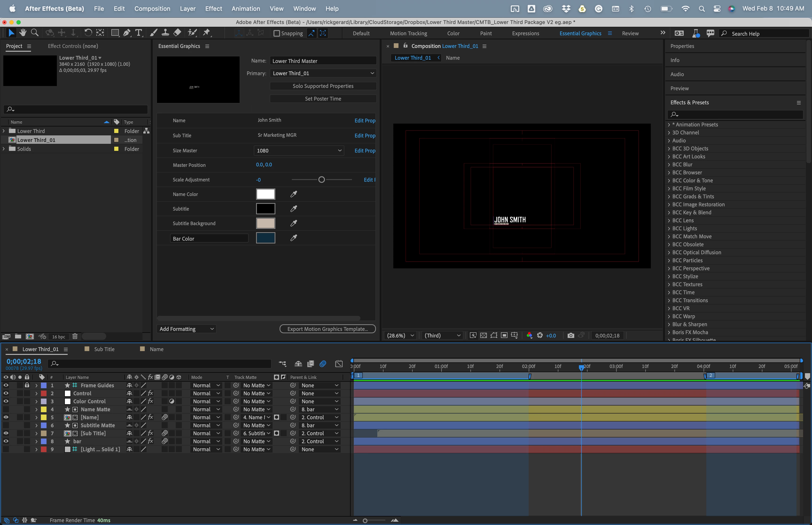Image resolution: width=812 pixels, height=525 pixels.
Task: Switch to the Motion Tracking workspace
Action: (x=408, y=33)
